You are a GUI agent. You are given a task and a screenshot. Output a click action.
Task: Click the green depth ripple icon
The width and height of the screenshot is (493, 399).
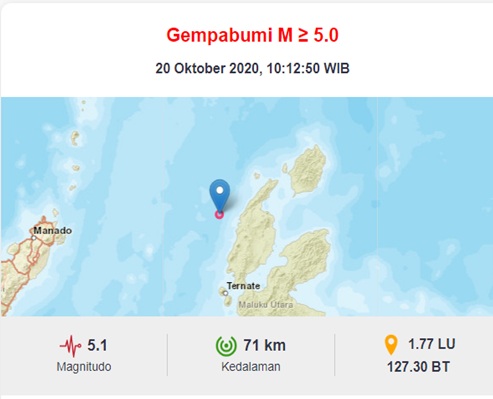[226, 345]
